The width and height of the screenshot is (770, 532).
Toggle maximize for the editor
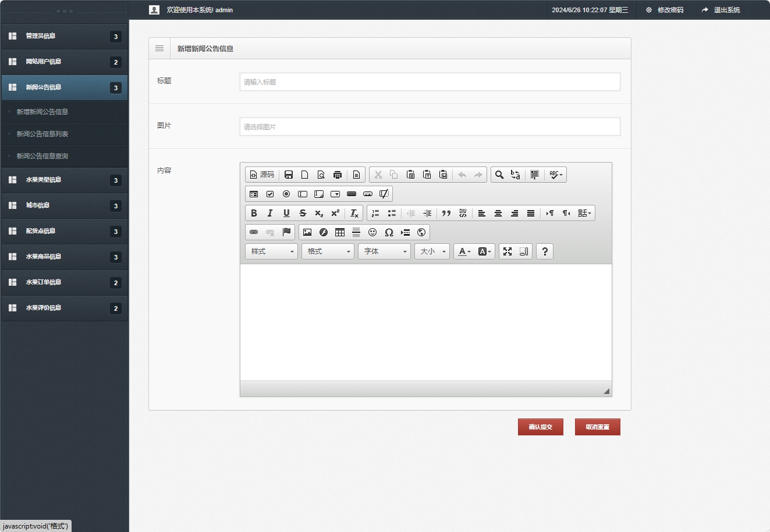pos(508,251)
